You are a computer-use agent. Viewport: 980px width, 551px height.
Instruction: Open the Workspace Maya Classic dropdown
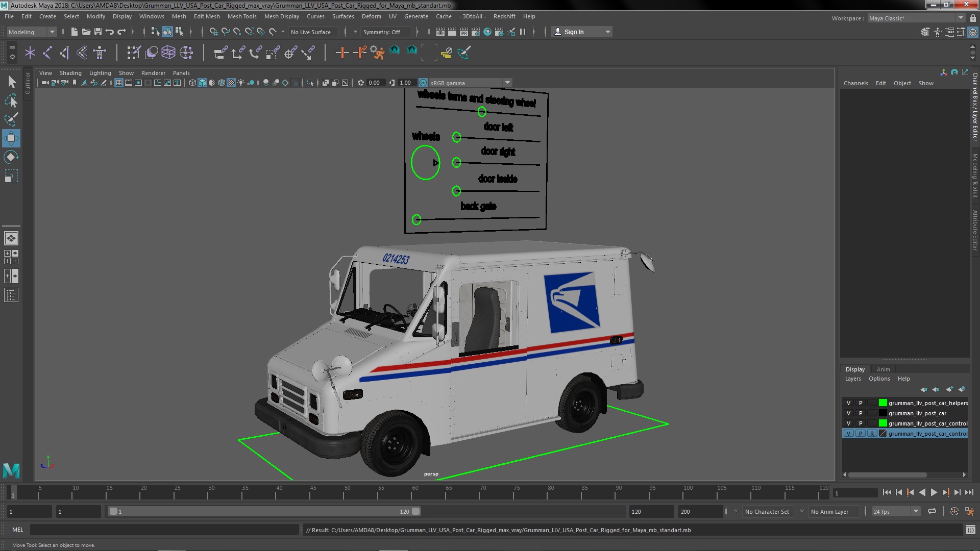[916, 18]
